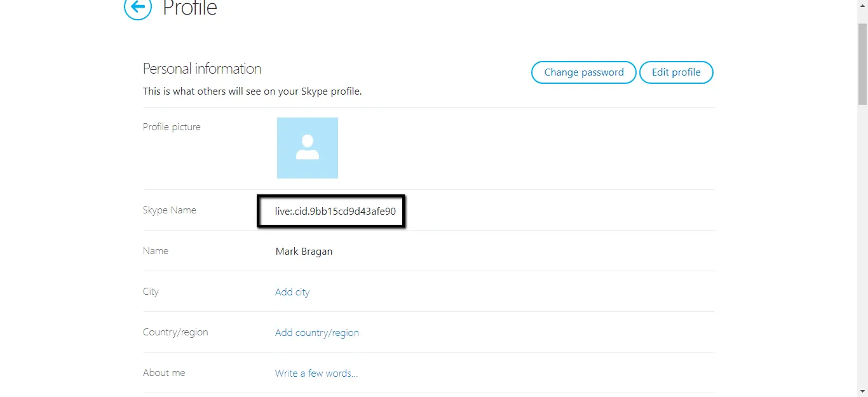Click the Profile page title
868x397 pixels.
click(x=190, y=8)
